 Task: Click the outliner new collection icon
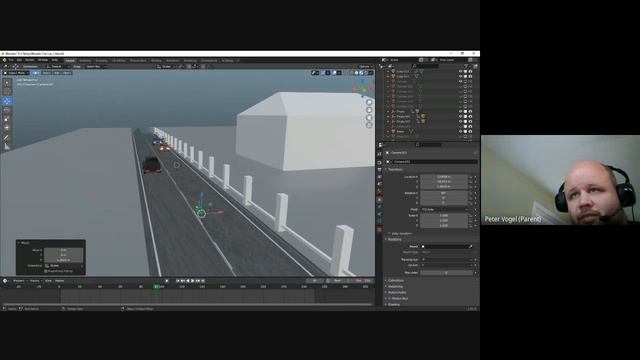(x=475, y=66)
